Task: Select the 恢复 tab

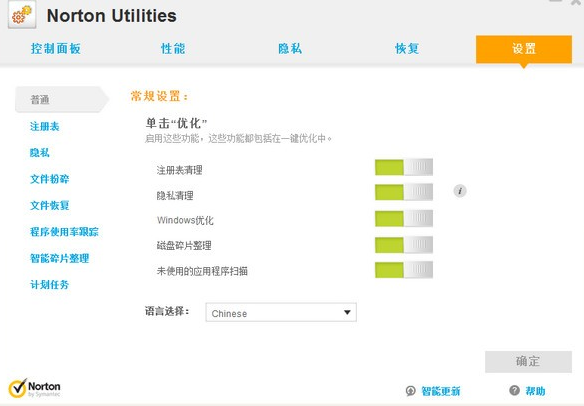Action: (407, 48)
